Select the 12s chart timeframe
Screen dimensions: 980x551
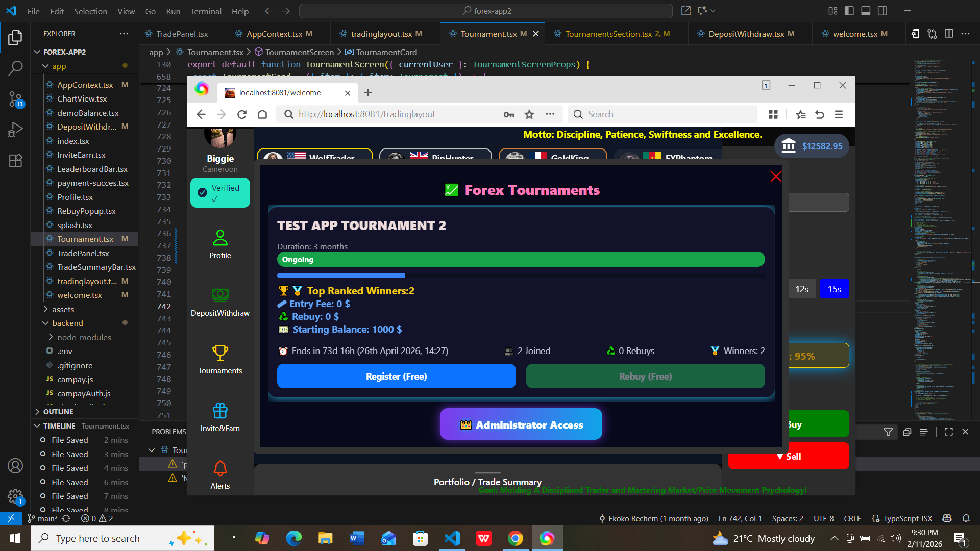click(802, 289)
